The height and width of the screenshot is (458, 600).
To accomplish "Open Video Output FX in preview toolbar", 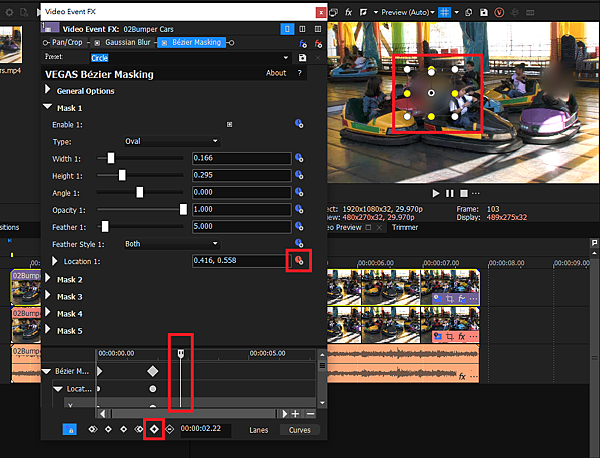I will (x=347, y=12).
